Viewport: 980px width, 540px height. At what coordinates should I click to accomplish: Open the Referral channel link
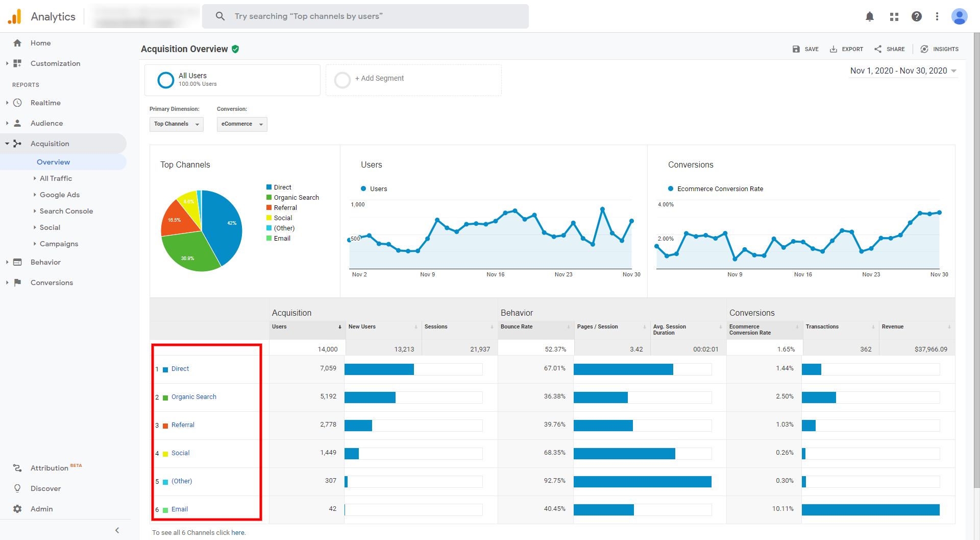[183, 425]
